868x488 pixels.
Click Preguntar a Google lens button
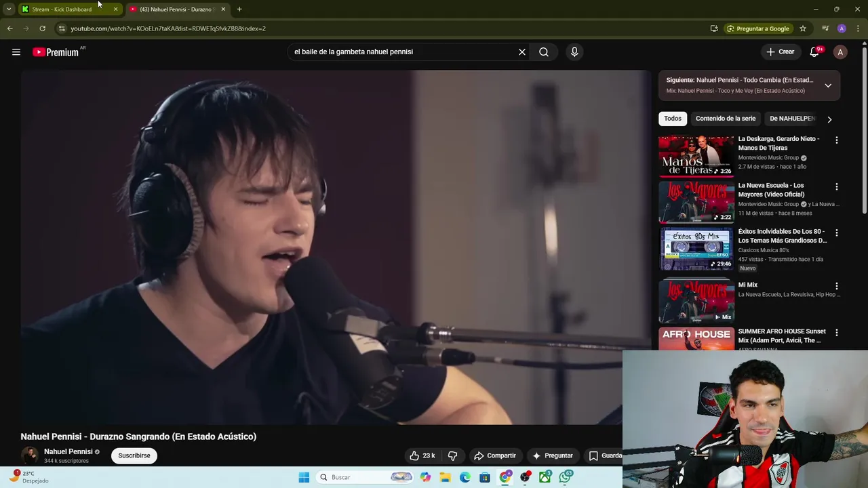pos(757,28)
